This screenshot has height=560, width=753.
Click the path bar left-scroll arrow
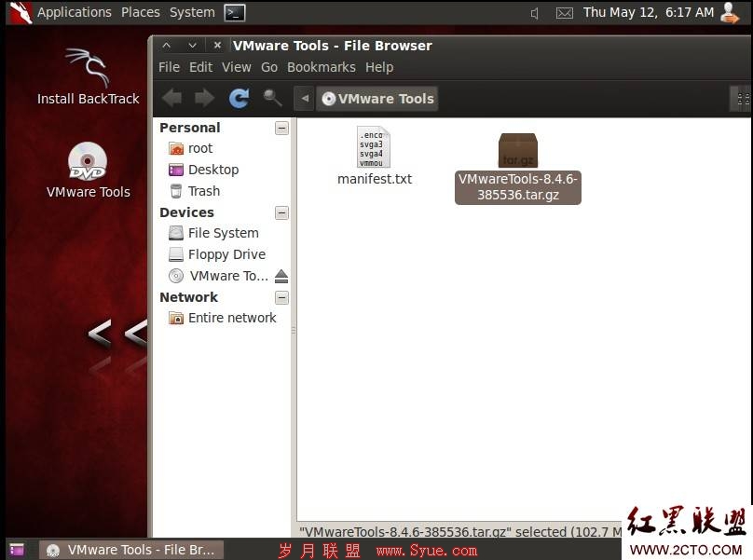tap(304, 99)
